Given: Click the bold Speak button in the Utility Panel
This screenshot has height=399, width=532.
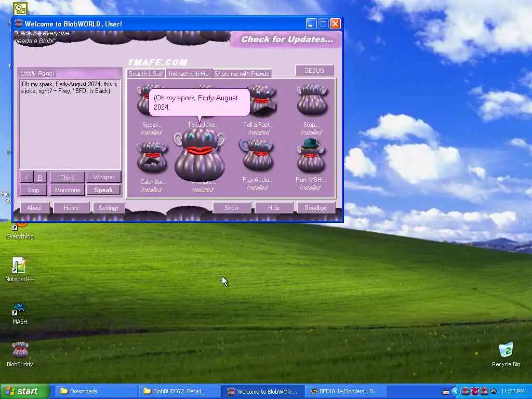Looking at the screenshot, I should 103,190.
